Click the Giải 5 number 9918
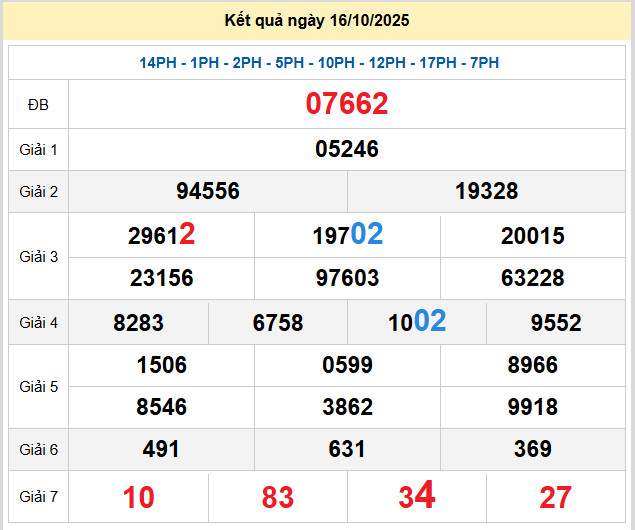 (532, 407)
